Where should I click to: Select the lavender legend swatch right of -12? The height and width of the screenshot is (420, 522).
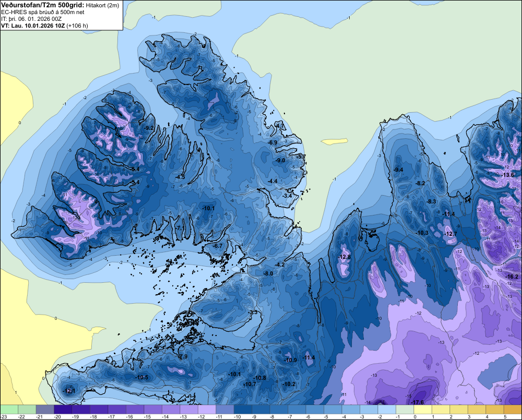[x=207, y=410]
